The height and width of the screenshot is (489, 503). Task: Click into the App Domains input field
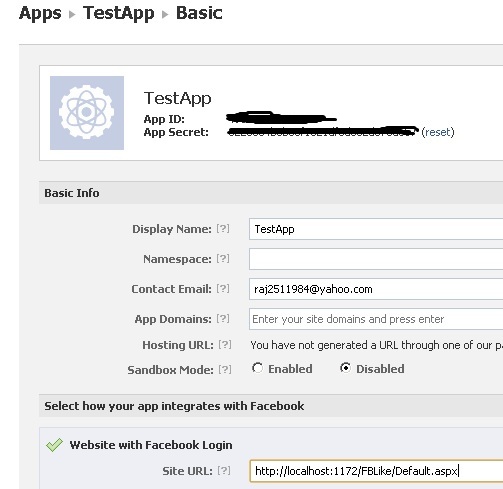376,319
